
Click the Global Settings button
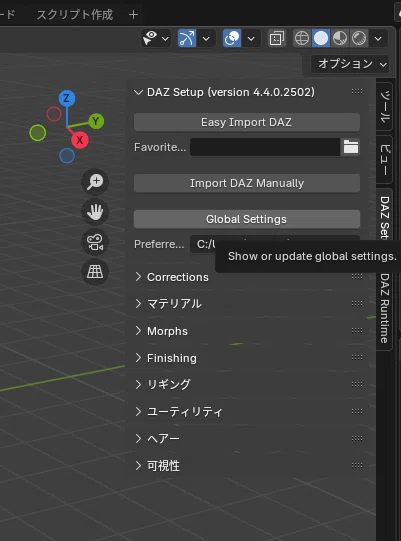(247, 219)
